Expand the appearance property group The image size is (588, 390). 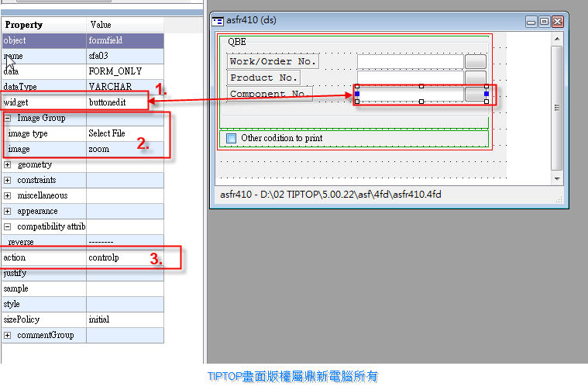pos(8,212)
